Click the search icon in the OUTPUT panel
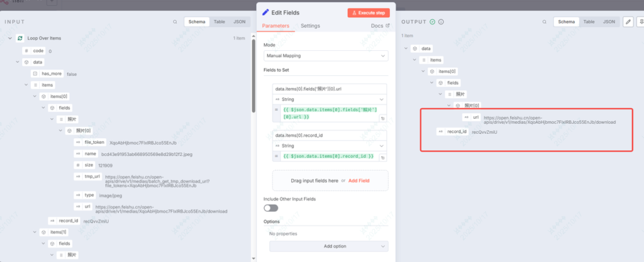The image size is (644, 262). point(543,21)
